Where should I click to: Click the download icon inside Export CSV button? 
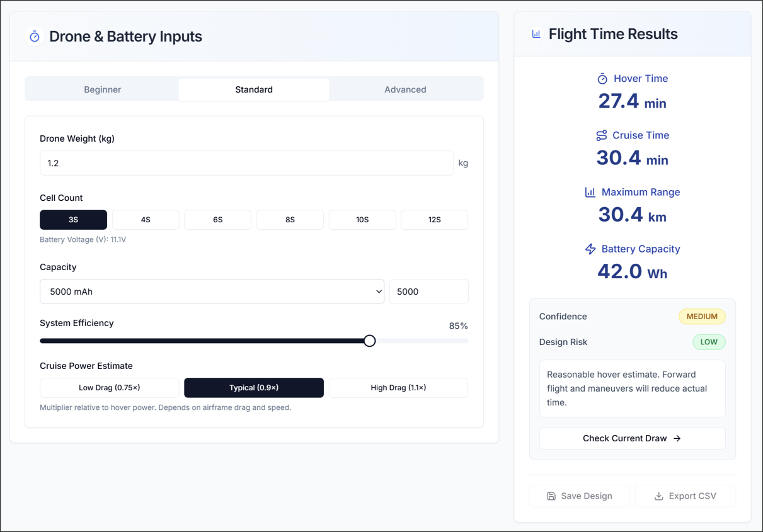pos(659,496)
